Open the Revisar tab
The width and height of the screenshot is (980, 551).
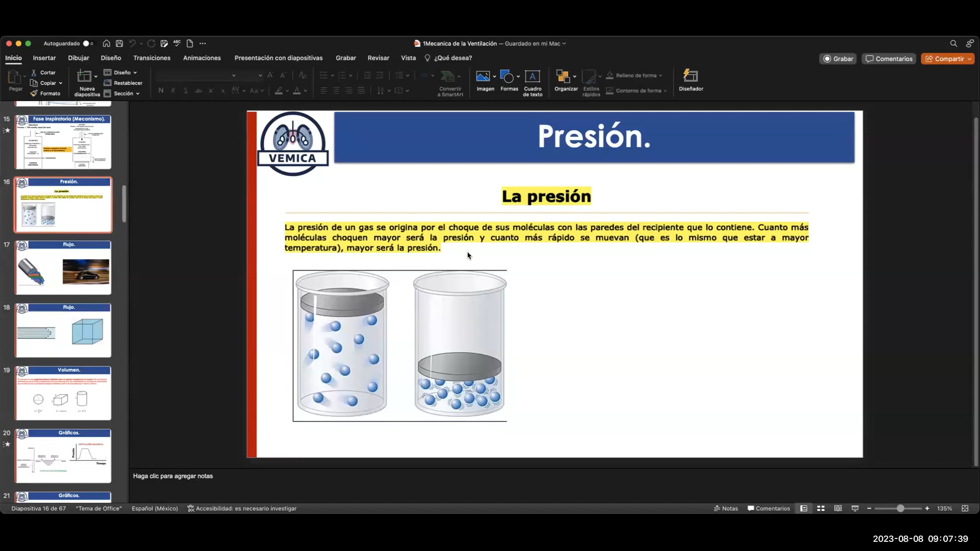378,58
